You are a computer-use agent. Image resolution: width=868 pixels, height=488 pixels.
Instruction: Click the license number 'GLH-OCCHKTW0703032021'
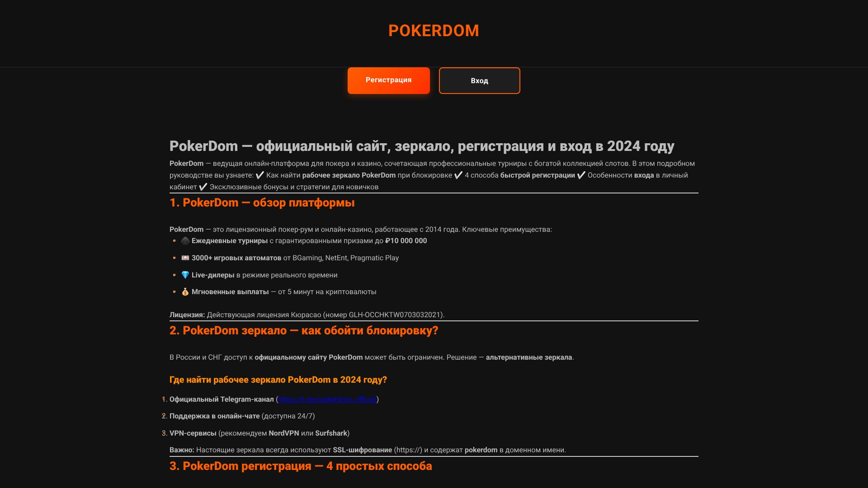395,315
